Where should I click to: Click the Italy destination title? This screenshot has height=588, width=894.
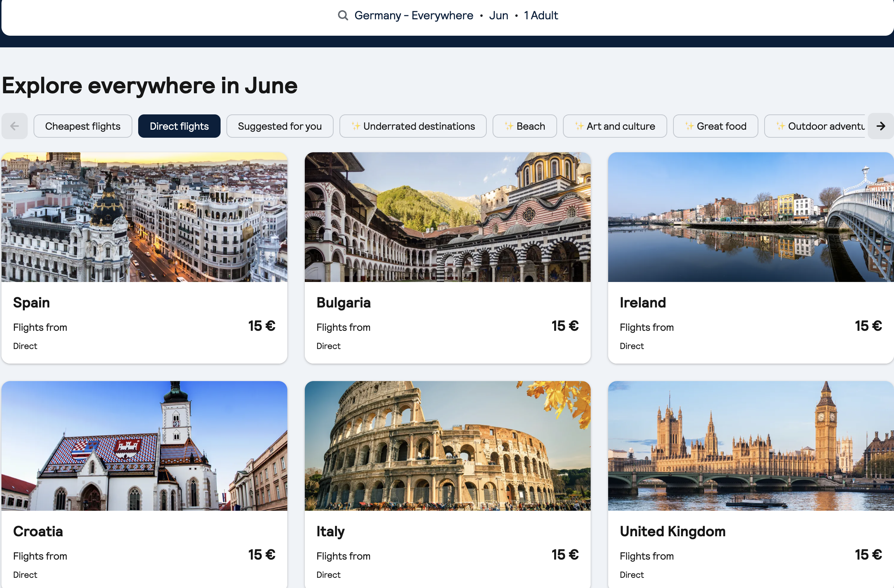click(331, 532)
